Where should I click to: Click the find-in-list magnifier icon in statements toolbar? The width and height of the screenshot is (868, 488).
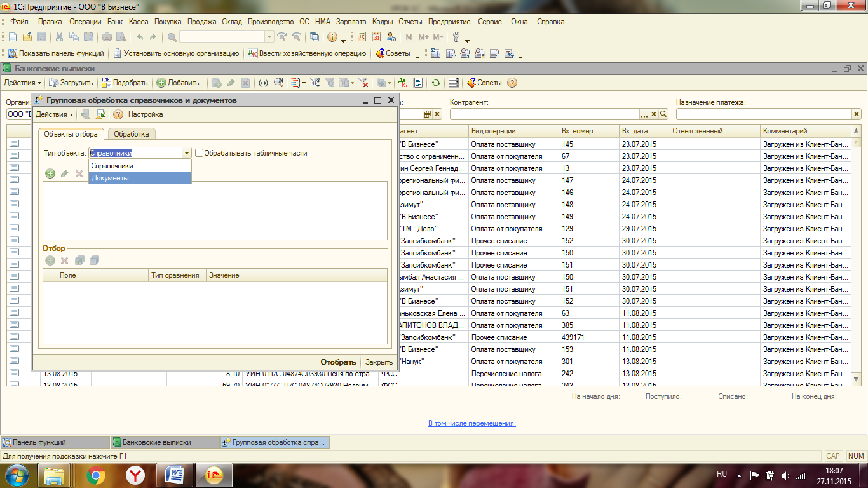coord(278,83)
